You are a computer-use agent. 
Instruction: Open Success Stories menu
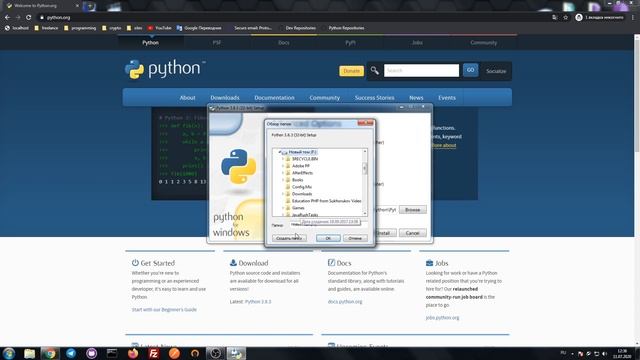(x=374, y=98)
